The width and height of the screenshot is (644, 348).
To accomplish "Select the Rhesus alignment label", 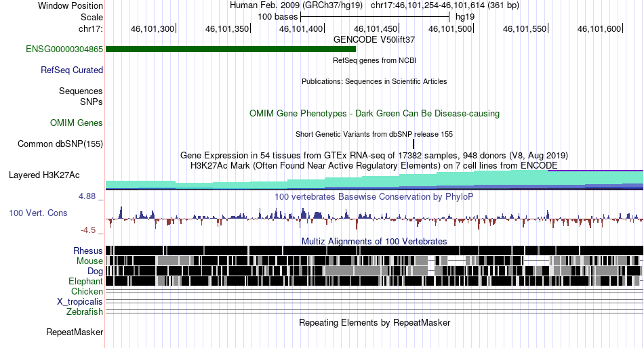I will tap(88, 251).
